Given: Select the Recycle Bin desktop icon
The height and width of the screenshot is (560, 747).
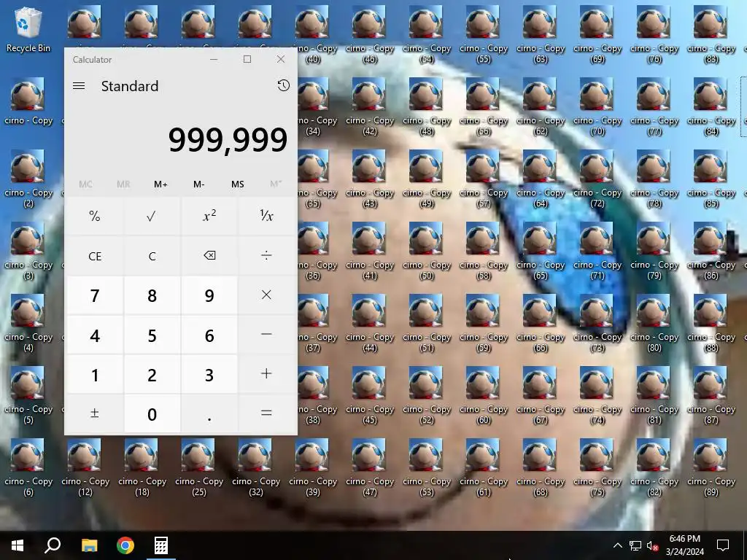Looking at the screenshot, I should coord(28,29).
